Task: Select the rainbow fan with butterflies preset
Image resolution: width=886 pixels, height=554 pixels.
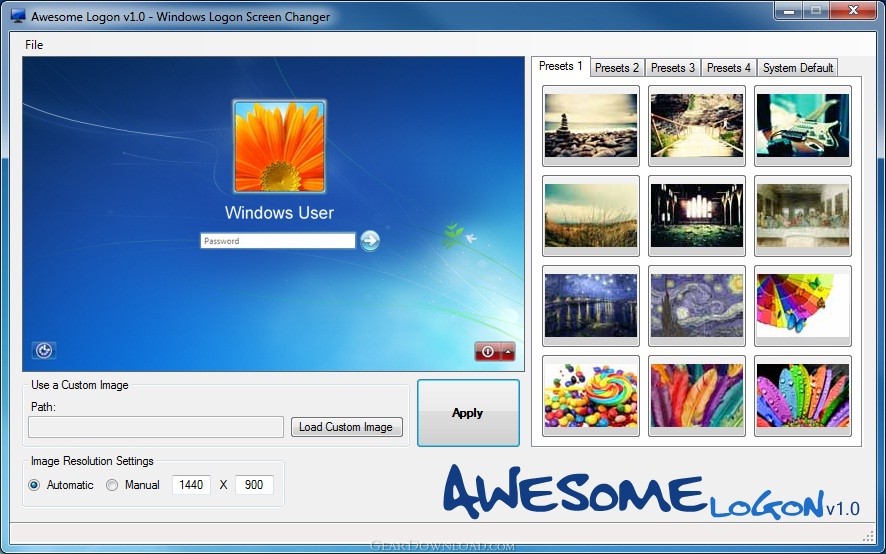Action: pos(803,306)
